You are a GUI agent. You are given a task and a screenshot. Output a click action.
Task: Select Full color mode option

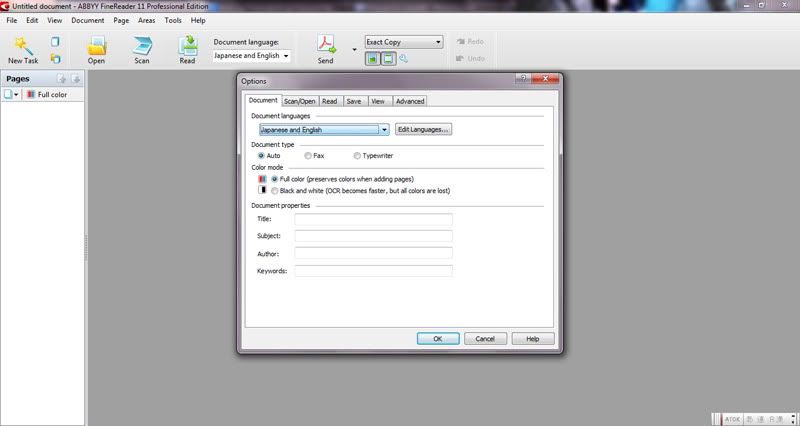click(274, 179)
